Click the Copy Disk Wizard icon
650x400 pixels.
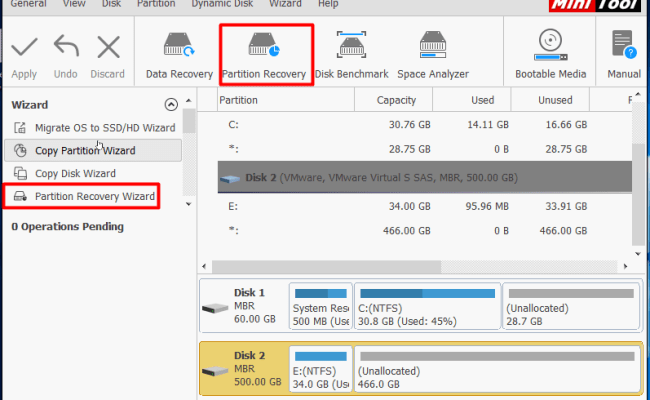pyautogui.click(x=20, y=173)
